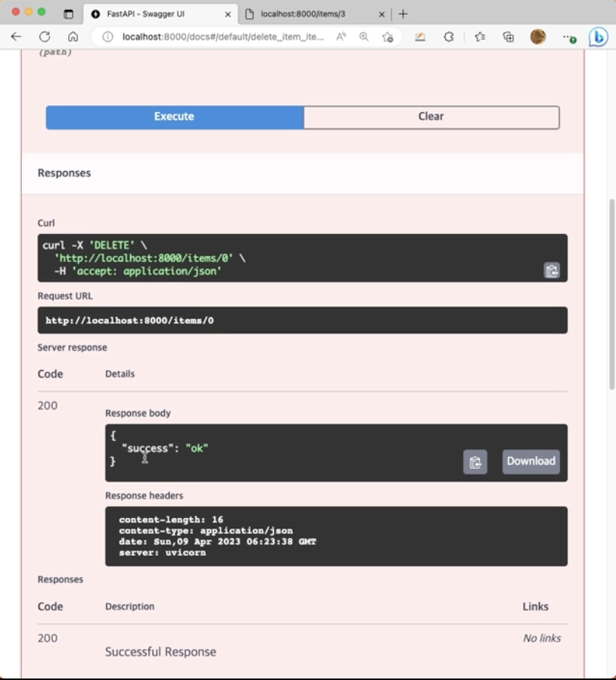Focus the browser address bar URL
Image resolution: width=616 pixels, height=680 pixels.
click(222, 37)
